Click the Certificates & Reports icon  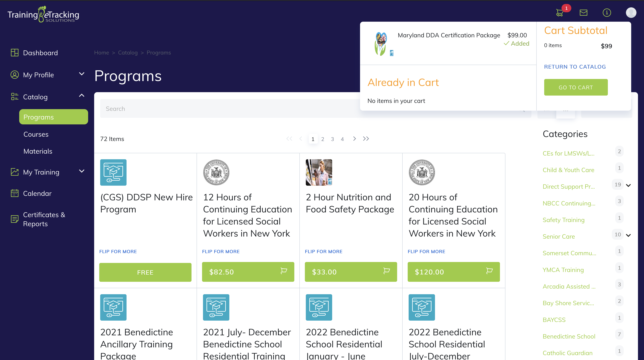[x=14, y=219]
